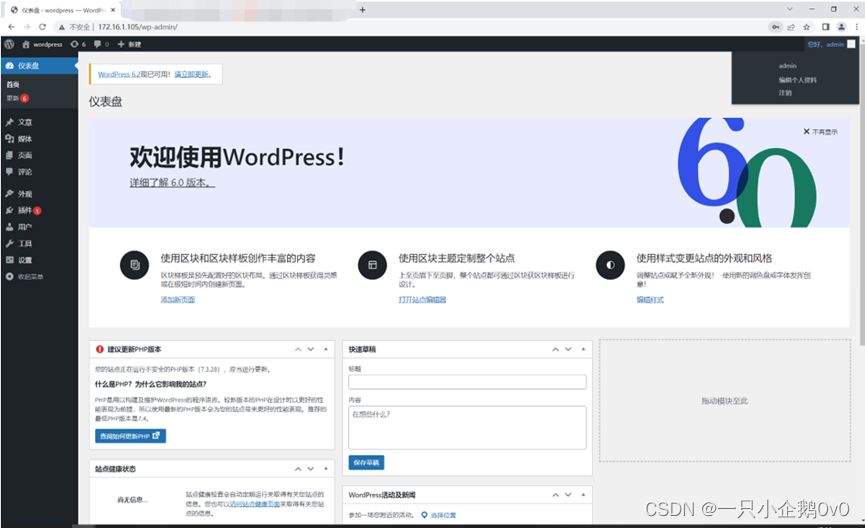Open Posts pushpin icon in sidebar

click(x=9, y=122)
